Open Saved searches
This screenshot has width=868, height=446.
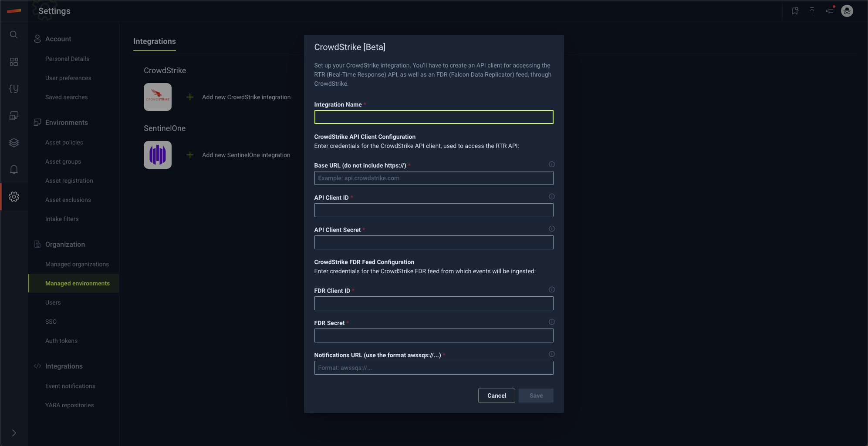67,97
